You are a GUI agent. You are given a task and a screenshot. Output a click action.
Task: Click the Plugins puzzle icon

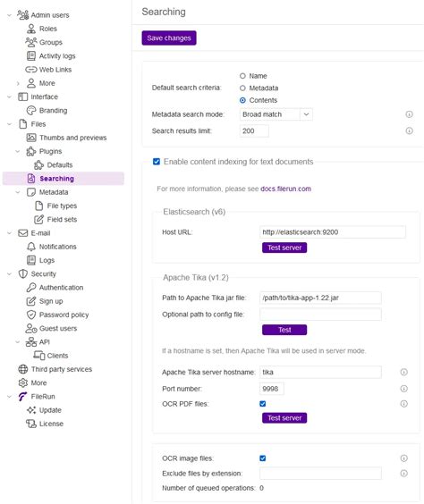click(31, 151)
